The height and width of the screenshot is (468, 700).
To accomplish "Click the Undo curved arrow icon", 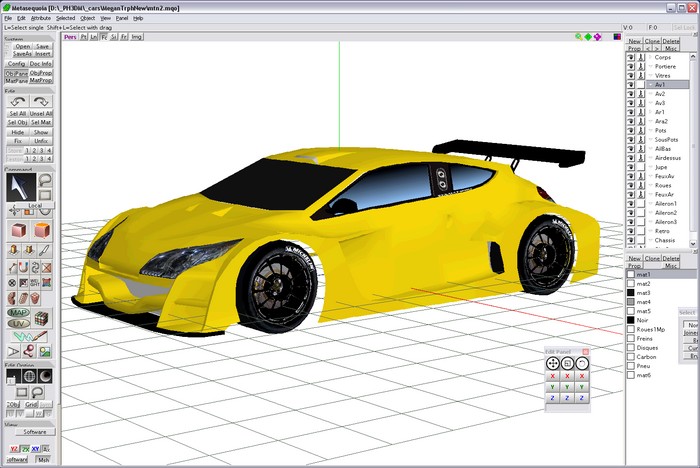I will (x=17, y=102).
